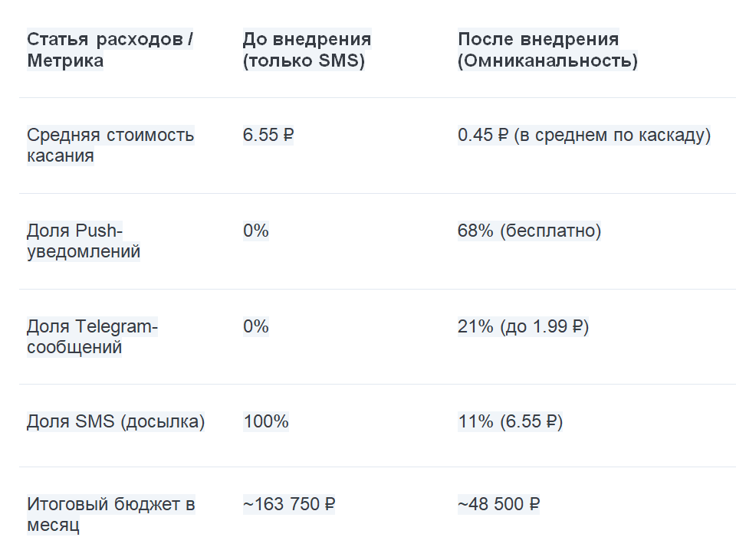Screen dimensions: 736x560
Task: Select the "Средняя стоимость касания" row label
Action: (110, 146)
